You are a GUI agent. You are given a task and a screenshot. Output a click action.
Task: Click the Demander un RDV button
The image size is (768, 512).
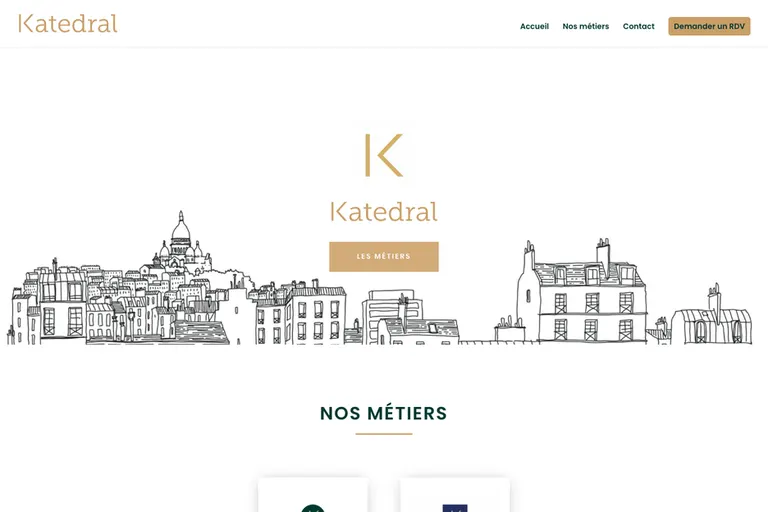pos(709,26)
